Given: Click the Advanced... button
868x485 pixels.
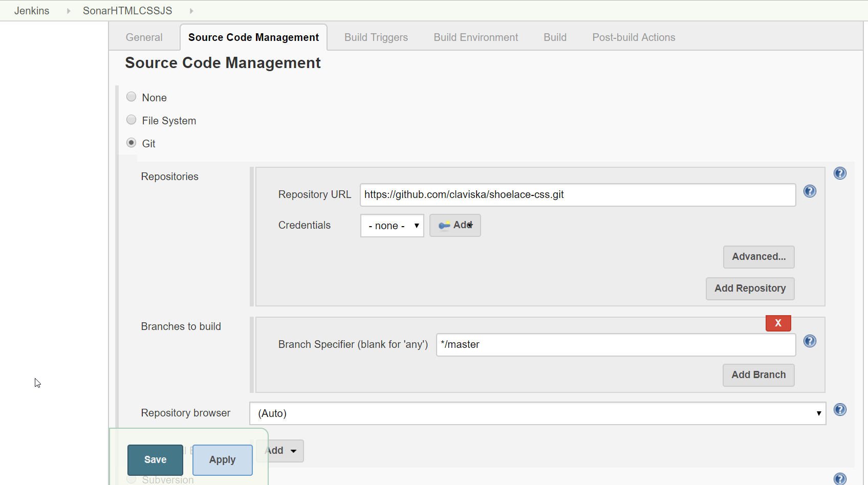Looking at the screenshot, I should coord(759,257).
